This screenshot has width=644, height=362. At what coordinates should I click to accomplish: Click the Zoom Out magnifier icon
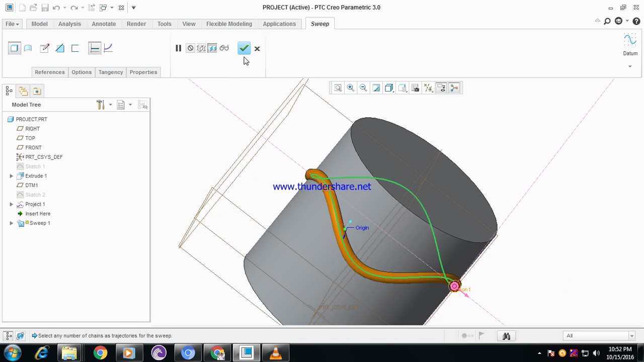coord(363,88)
